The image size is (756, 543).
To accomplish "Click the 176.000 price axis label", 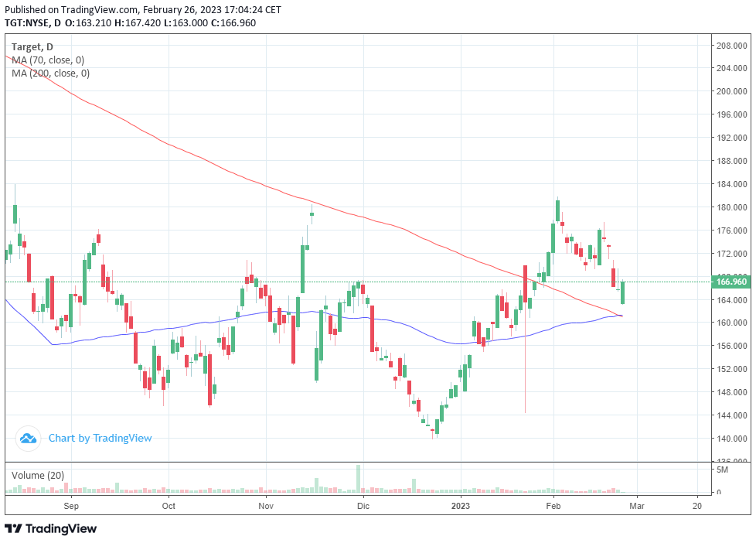I will (x=731, y=231).
